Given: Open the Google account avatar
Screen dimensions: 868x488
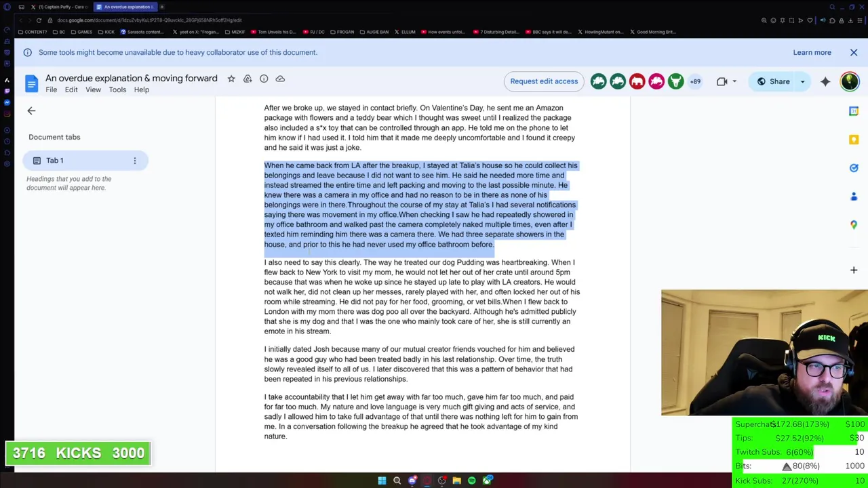Looking at the screenshot, I should click(849, 81).
